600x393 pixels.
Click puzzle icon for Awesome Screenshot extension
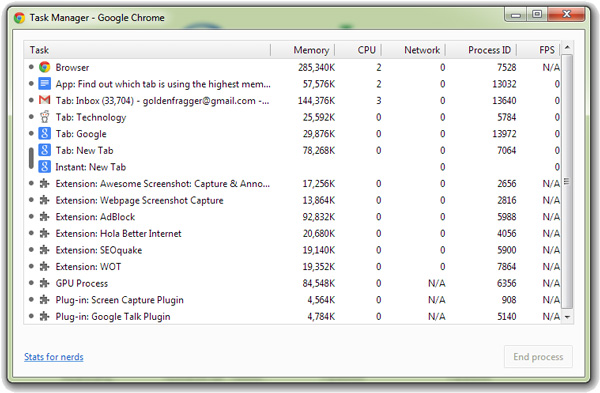[x=44, y=184]
